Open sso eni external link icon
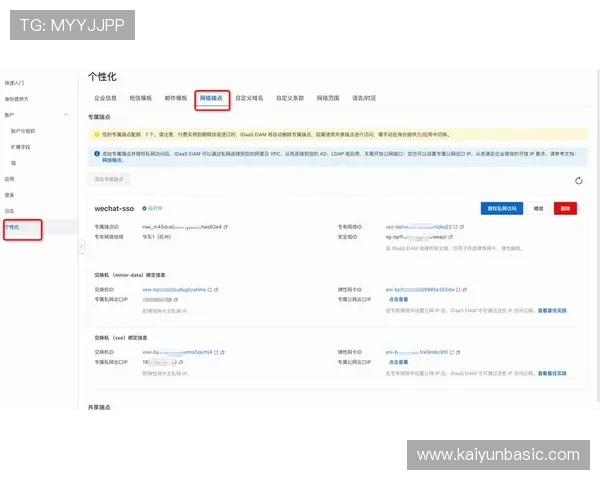Image resolution: width=600 pixels, height=480 pixels. pos(452,352)
